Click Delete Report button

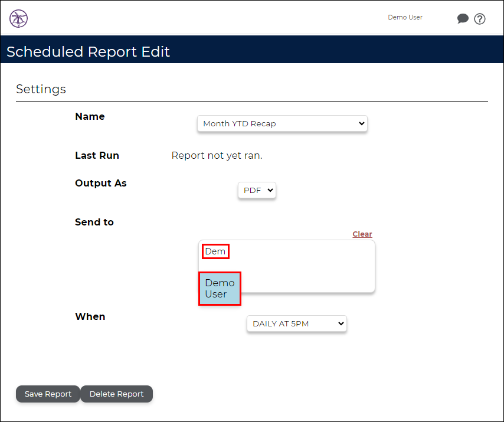[116, 394]
